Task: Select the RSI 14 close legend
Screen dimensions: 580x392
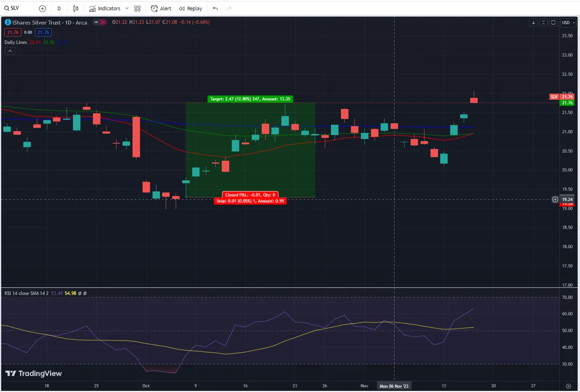Action: pyautogui.click(x=27, y=293)
